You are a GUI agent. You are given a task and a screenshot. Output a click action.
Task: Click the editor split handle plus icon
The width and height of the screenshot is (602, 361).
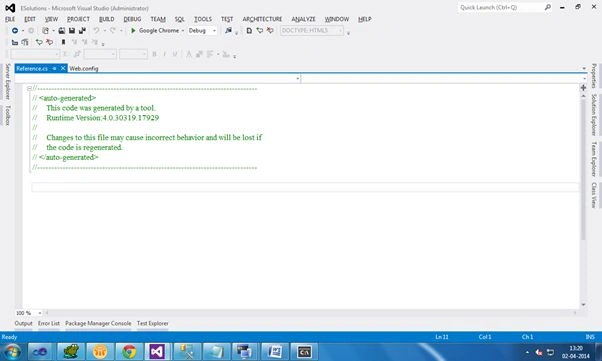click(583, 88)
